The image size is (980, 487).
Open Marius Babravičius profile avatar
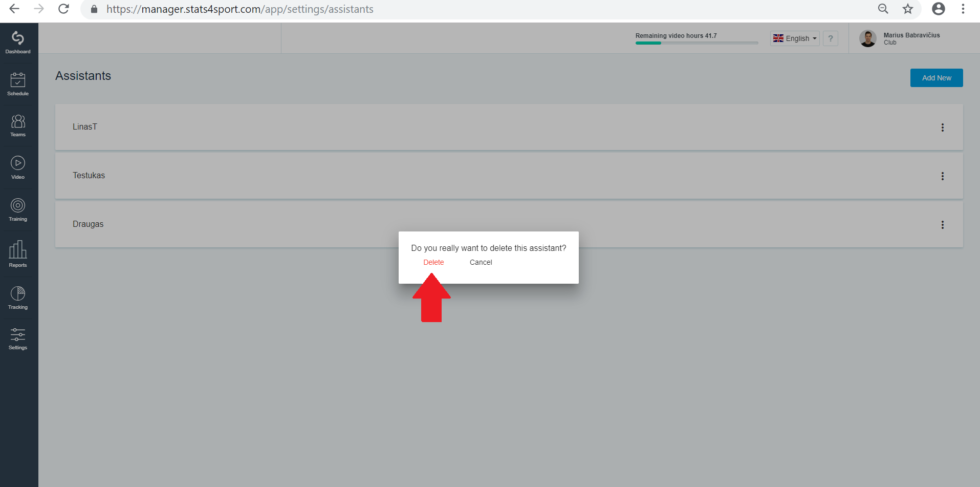coord(868,38)
